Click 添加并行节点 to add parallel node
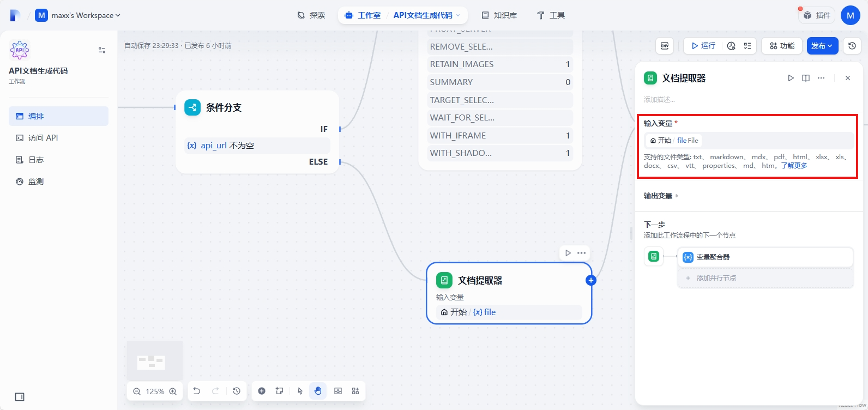Screen dimensions: 868x410 coord(765,278)
